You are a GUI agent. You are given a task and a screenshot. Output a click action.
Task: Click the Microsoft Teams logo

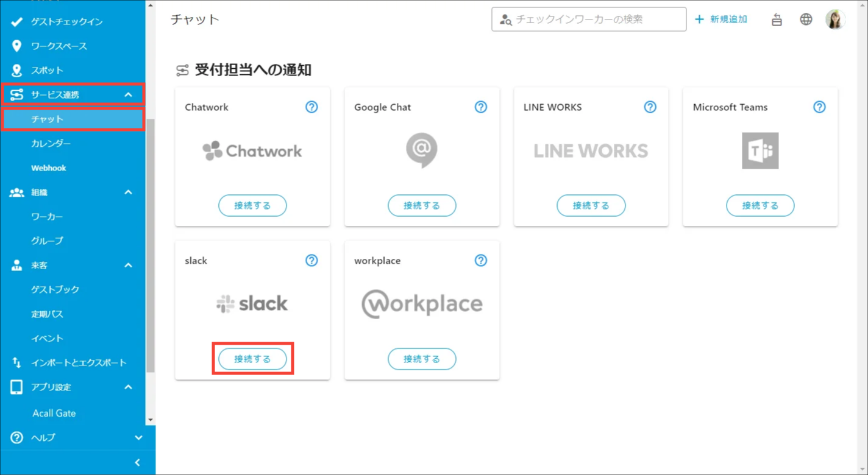click(x=760, y=150)
